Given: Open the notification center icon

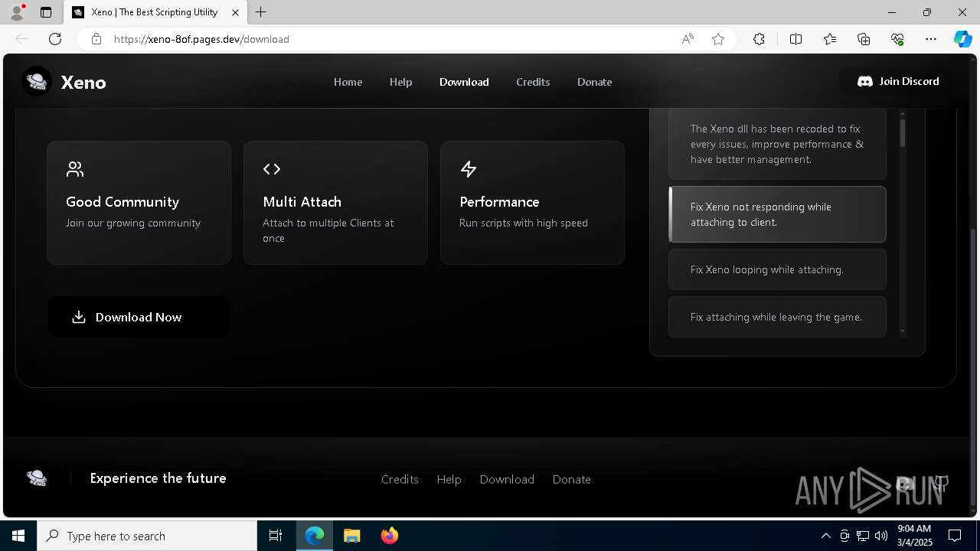Looking at the screenshot, I should pyautogui.click(x=955, y=536).
